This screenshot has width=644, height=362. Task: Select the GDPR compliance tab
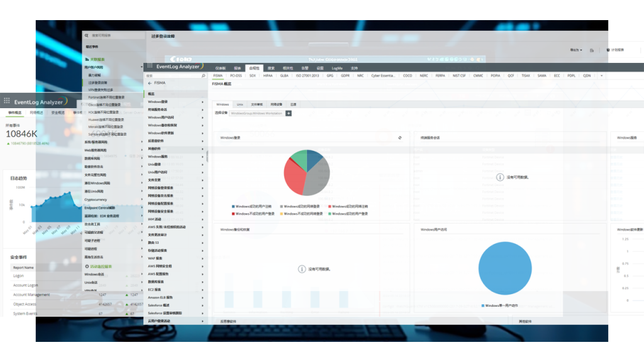click(345, 76)
